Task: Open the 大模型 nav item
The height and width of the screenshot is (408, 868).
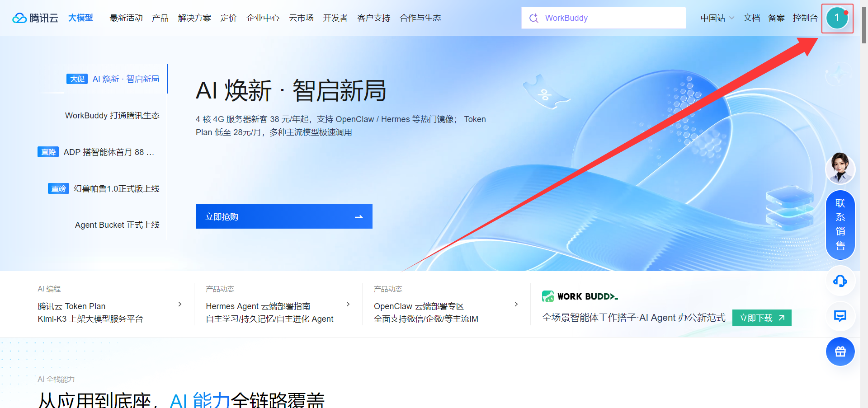Action: click(80, 18)
